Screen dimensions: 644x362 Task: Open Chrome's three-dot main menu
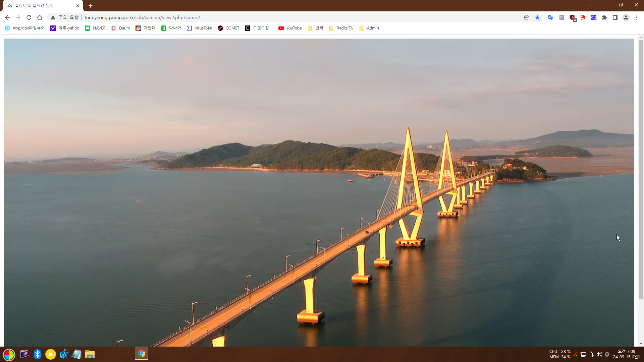(x=637, y=17)
